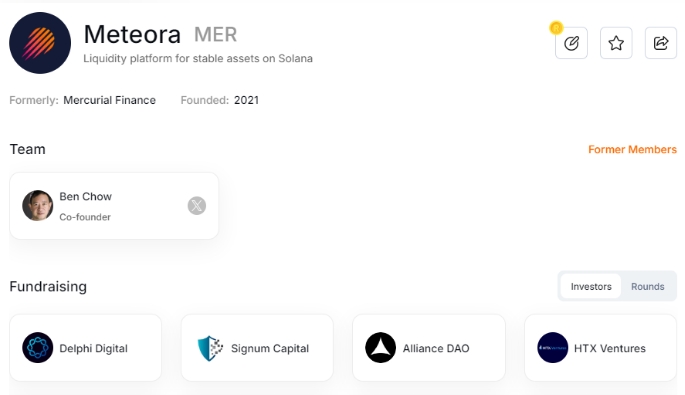The width and height of the screenshot is (685, 395).
Task: Click the Meteora project logo
Action: pos(40,43)
